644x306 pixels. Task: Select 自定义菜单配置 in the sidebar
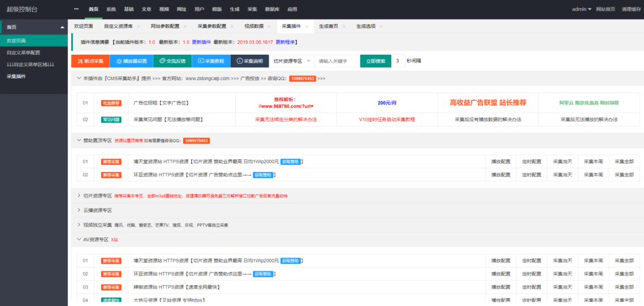tap(23, 52)
